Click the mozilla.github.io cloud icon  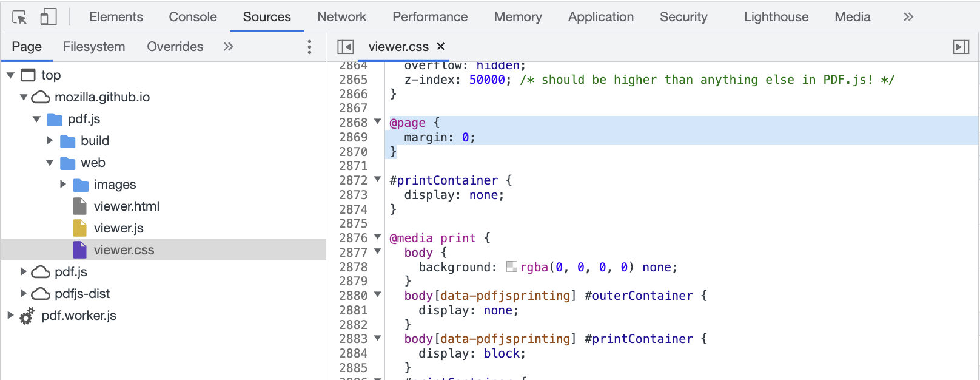(41, 97)
